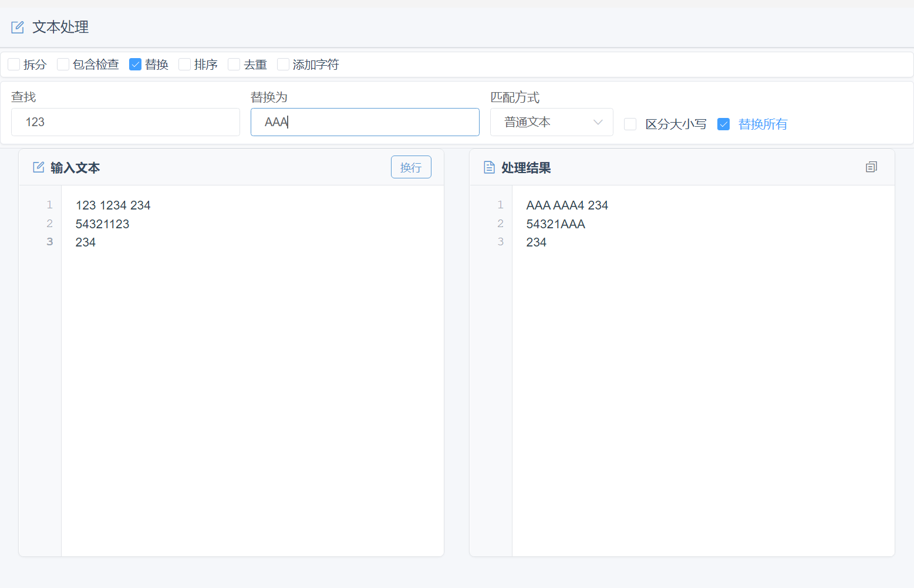Enable the 排序 checkbox
This screenshot has width=914, height=588.
coord(185,65)
